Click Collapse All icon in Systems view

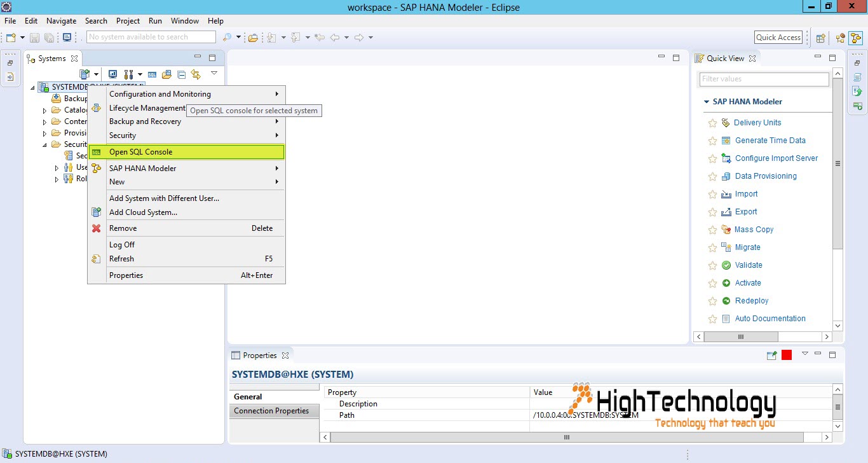tap(181, 74)
